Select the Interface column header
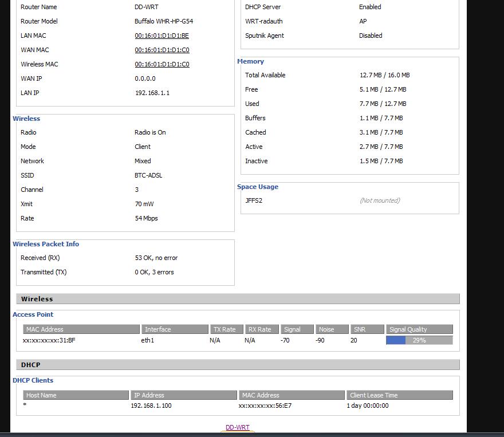 (175, 329)
